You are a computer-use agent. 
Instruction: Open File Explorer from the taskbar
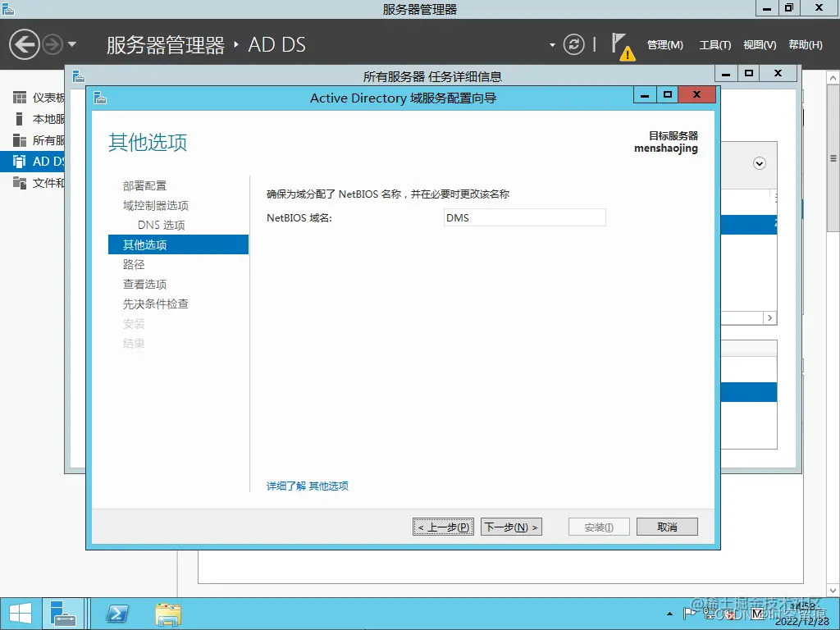point(167,613)
